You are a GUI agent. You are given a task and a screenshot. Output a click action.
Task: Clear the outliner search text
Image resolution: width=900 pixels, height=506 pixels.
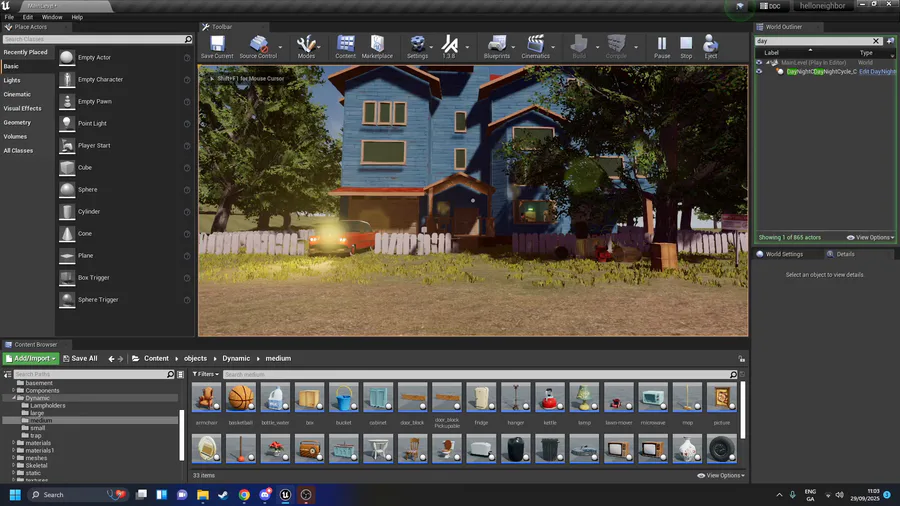coord(876,41)
